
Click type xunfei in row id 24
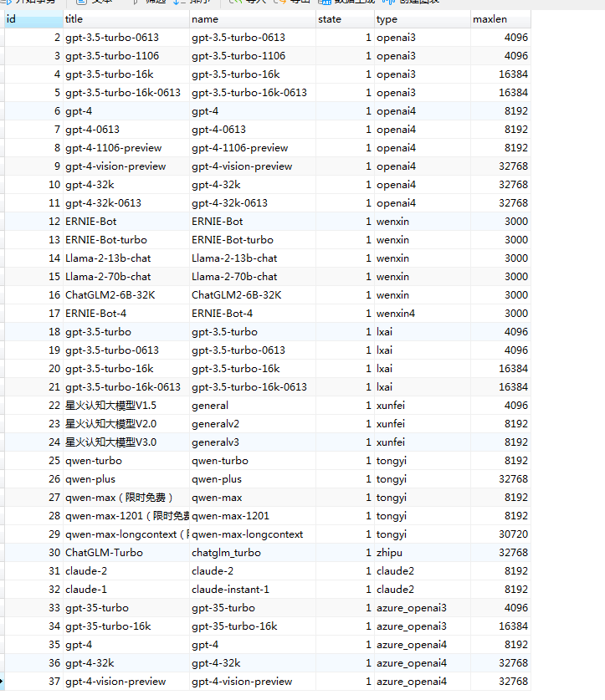pyautogui.click(x=423, y=442)
